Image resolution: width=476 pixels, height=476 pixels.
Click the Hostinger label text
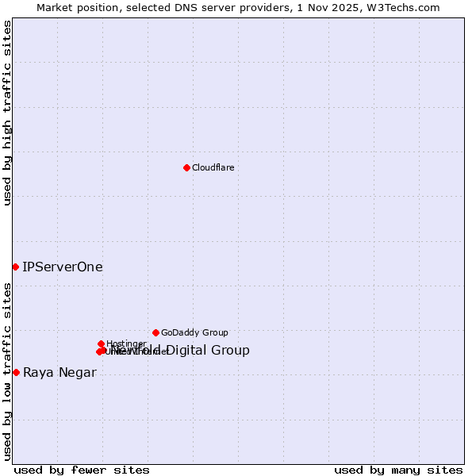[x=126, y=344]
